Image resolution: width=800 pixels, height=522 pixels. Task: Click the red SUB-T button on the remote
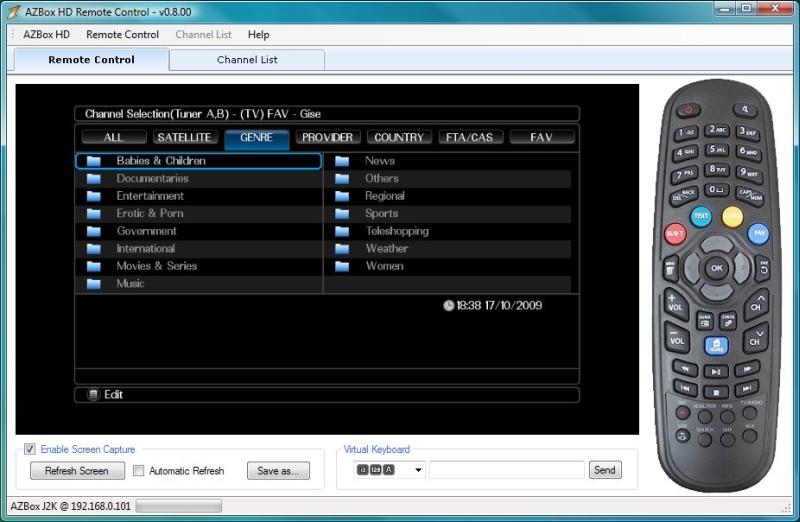click(675, 234)
